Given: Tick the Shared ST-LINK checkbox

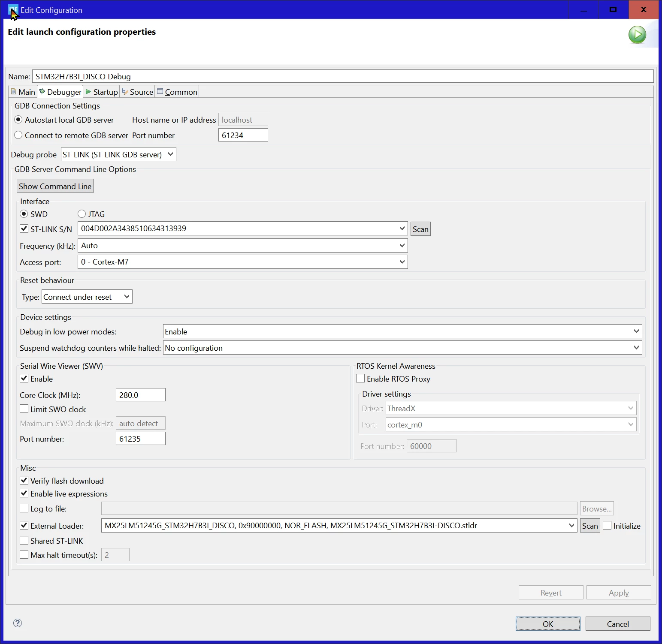Looking at the screenshot, I should (24, 540).
